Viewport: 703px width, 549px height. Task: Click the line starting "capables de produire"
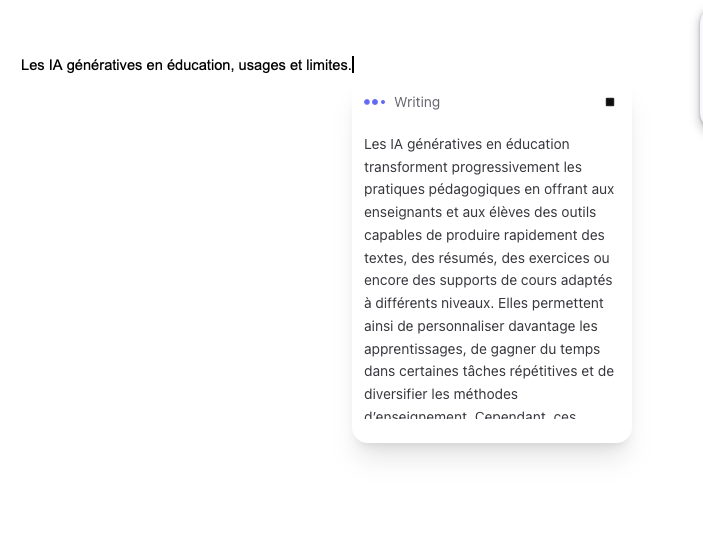(x=484, y=235)
